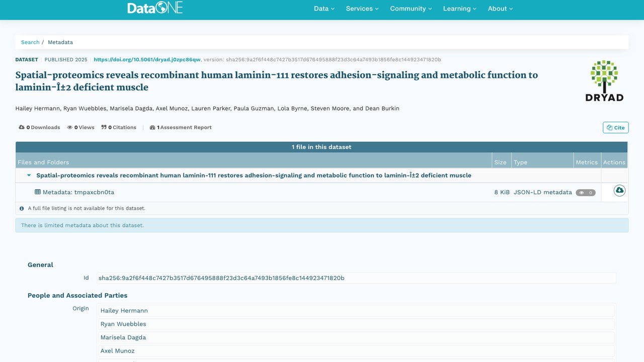Image resolution: width=644 pixels, height=362 pixels.
Task: Click the JSON-LD metadata type cell
Action: pyautogui.click(x=543, y=192)
